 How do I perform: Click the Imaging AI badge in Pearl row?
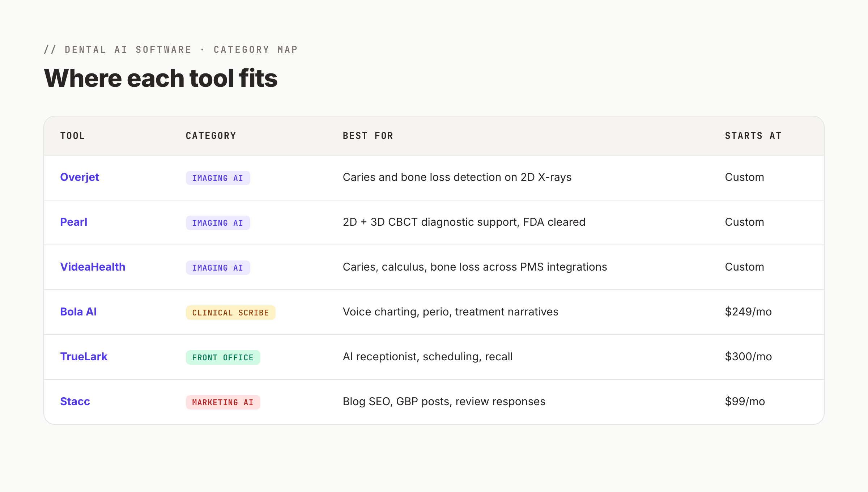pos(218,223)
